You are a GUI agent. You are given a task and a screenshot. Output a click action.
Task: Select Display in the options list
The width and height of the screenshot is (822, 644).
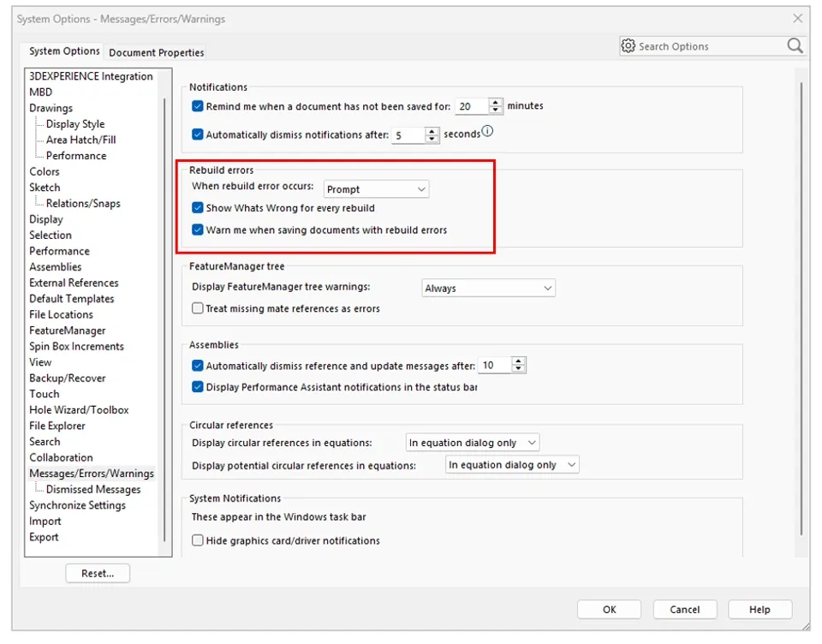[46, 219]
